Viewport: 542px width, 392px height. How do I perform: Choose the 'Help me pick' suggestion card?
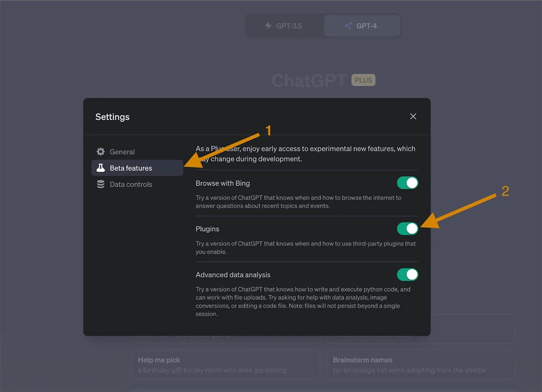click(226, 365)
